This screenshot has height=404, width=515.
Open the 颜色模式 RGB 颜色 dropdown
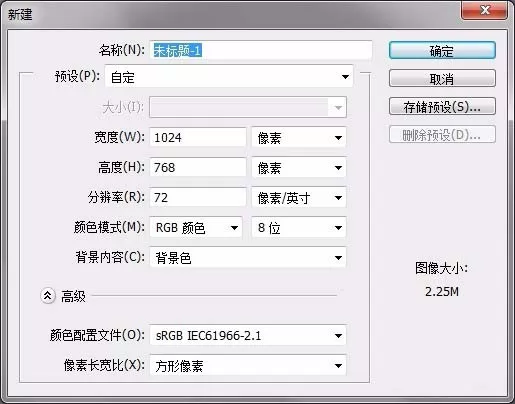[196, 228]
